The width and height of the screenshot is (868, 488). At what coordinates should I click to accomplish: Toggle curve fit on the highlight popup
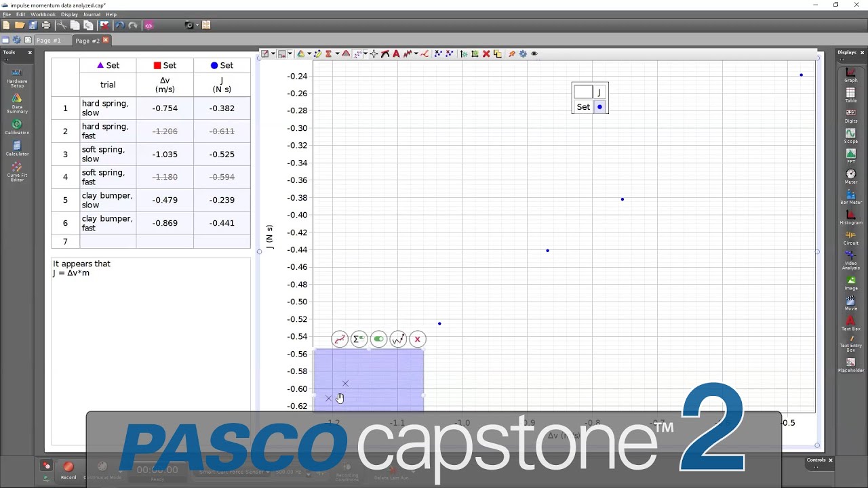(339, 339)
